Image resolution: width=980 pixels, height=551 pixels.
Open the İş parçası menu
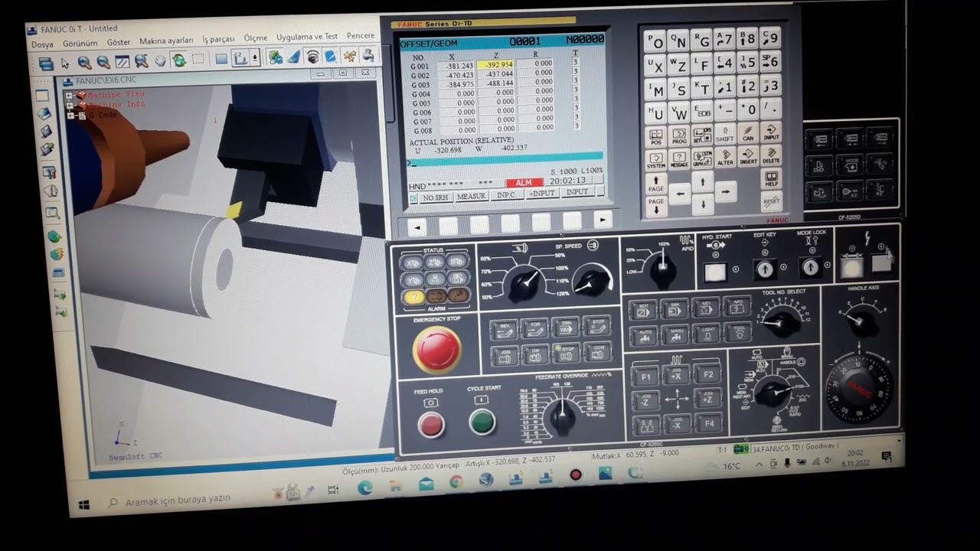click(218, 39)
